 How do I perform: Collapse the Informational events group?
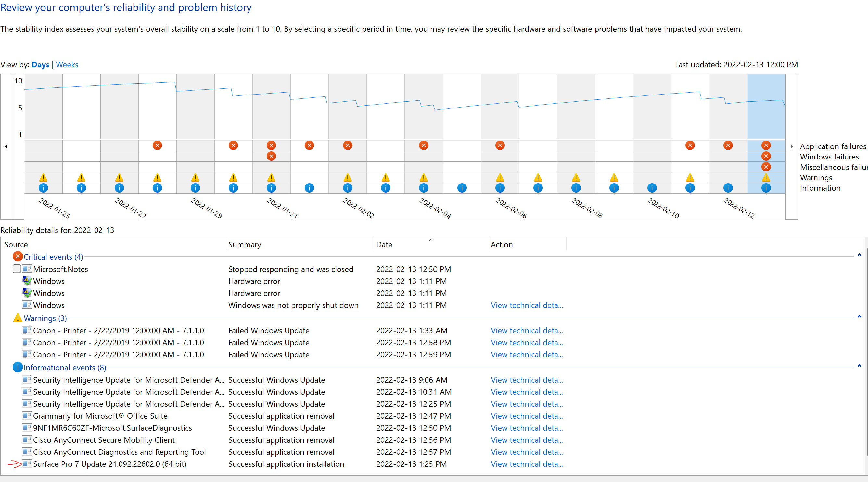pos(859,366)
